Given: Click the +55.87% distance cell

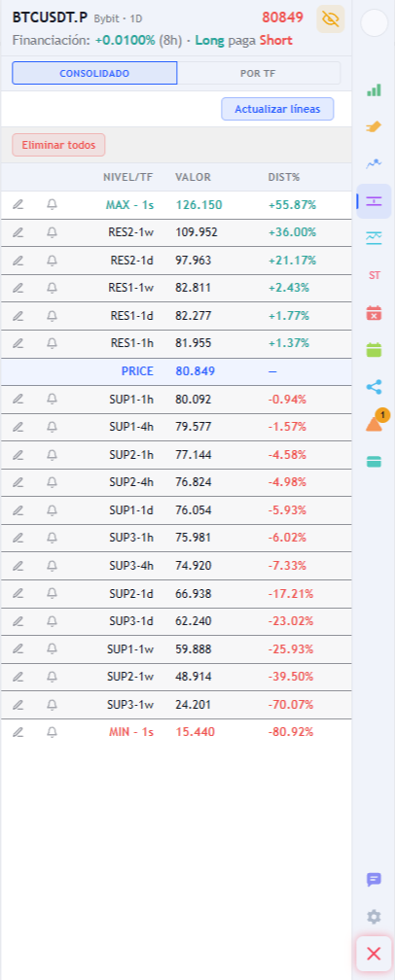Looking at the screenshot, I should (x=292, y=204).
